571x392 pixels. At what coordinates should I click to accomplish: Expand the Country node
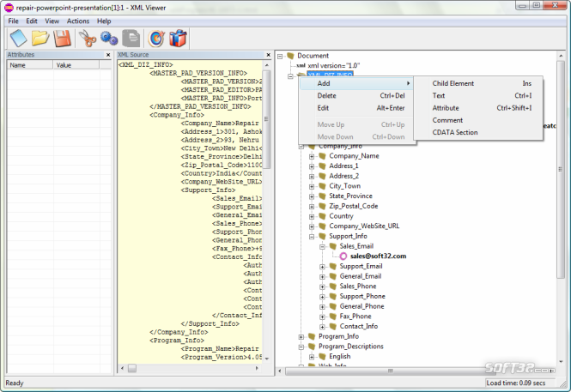tap(312, 217)
